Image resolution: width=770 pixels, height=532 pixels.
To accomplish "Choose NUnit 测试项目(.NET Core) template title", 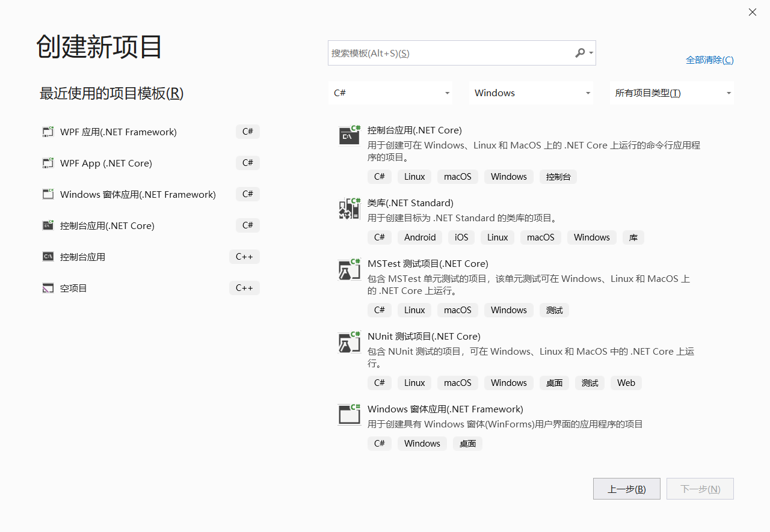I will tap(424, 336).
